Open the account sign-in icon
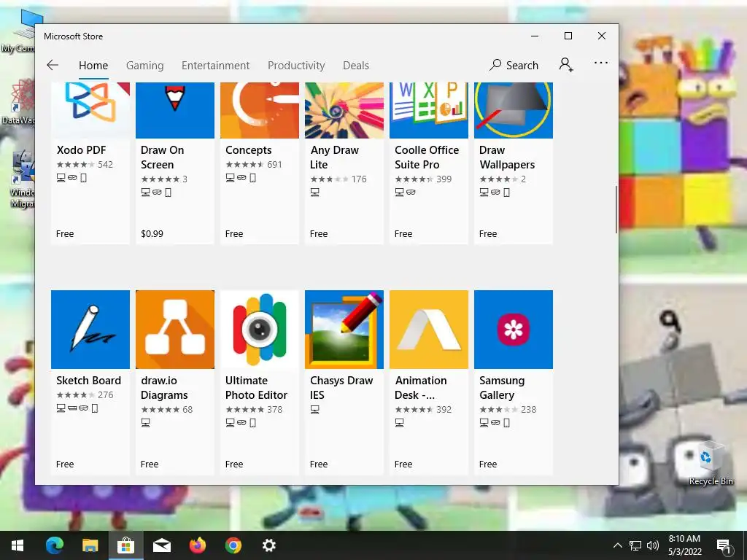Viewport: 747px width, 560px height. click(566, 65)
